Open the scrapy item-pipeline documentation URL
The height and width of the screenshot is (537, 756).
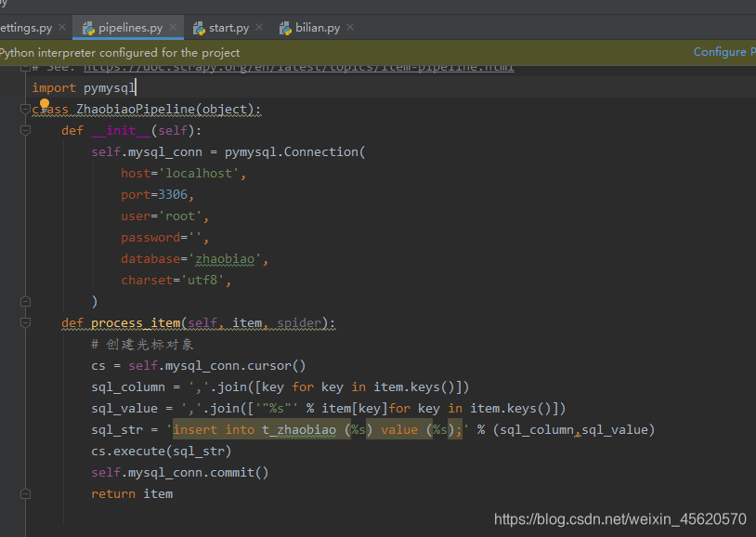click(x=299, y=68)
